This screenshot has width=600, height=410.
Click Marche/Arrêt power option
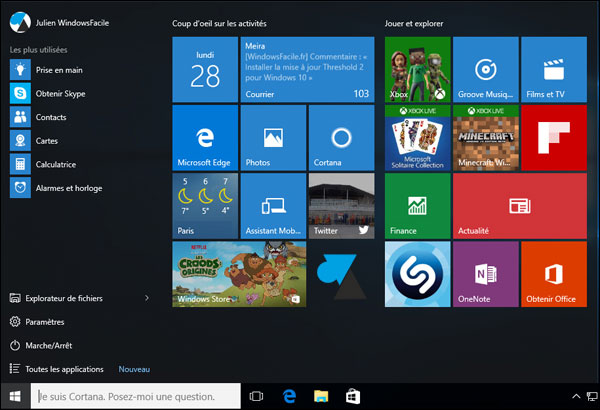[41, 345]
